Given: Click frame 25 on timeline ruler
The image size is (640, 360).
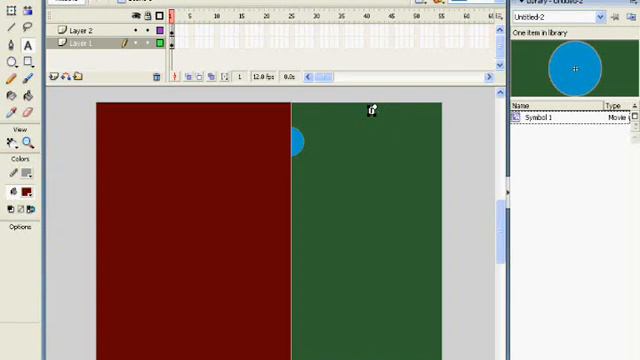Looking at the screenshot, I should [291, 16].
